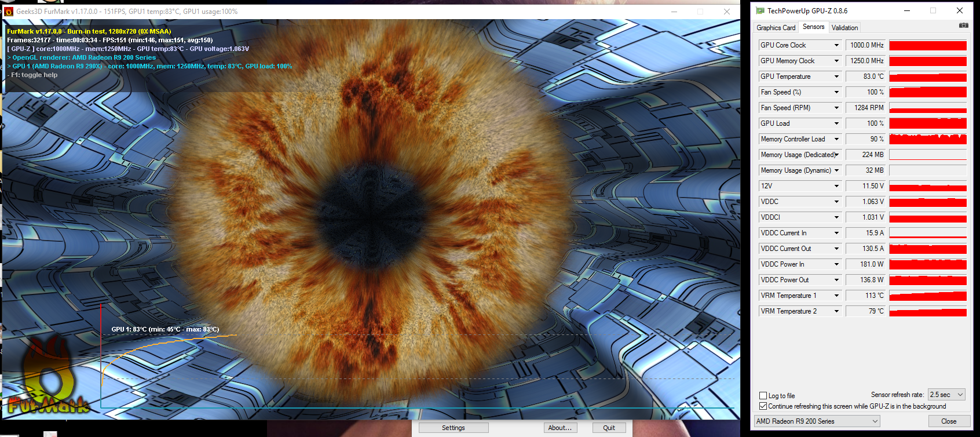
Task: Click the GPU-Z app icon in its title bar
Action: pos(760,10)
